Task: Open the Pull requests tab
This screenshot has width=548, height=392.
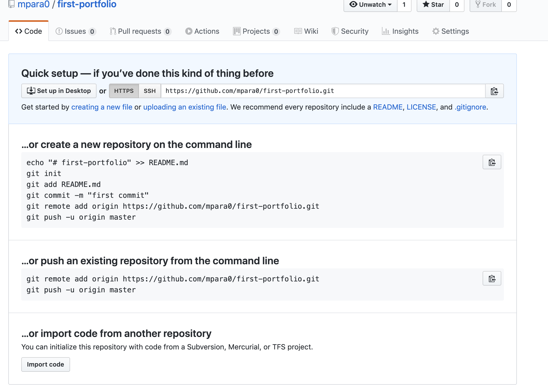Action: click(140, 31)
